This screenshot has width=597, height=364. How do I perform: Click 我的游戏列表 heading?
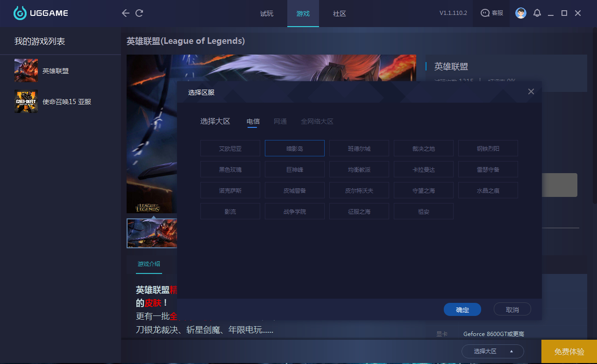[40, 42]
